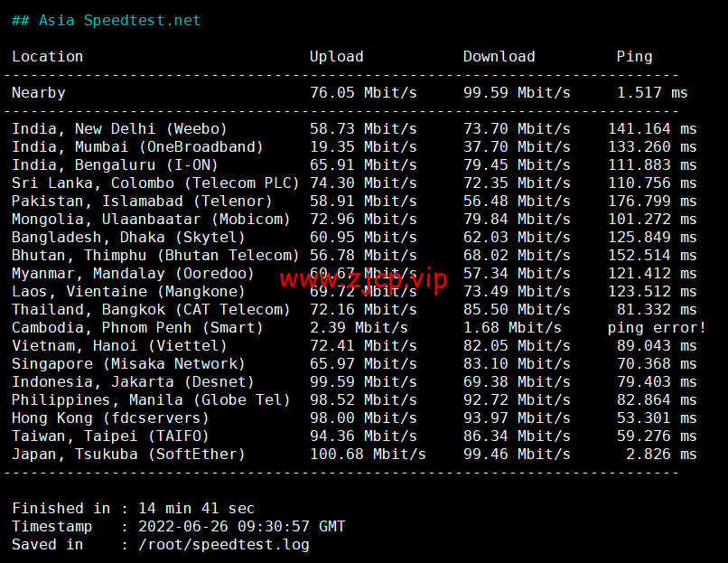
Task: Click Nearby upload value 76.05 Mbit/s
Action: coord(363,93)
